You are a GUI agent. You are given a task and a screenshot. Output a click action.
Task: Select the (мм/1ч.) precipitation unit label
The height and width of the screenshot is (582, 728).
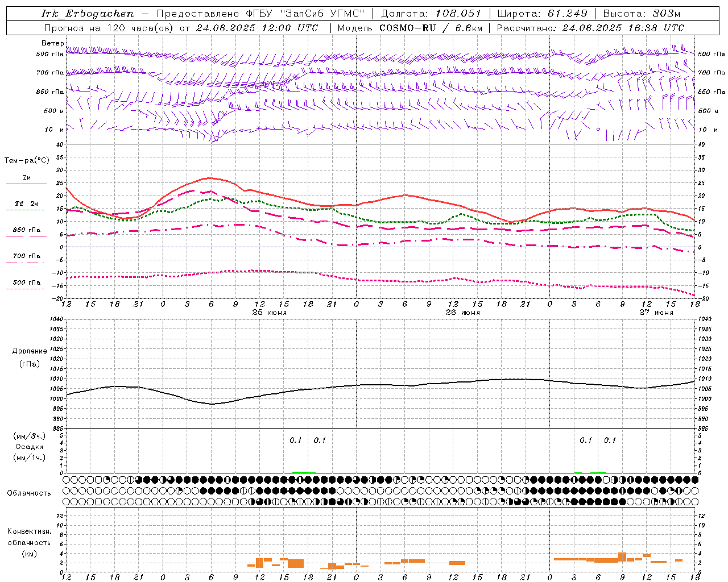pos(30,458)
